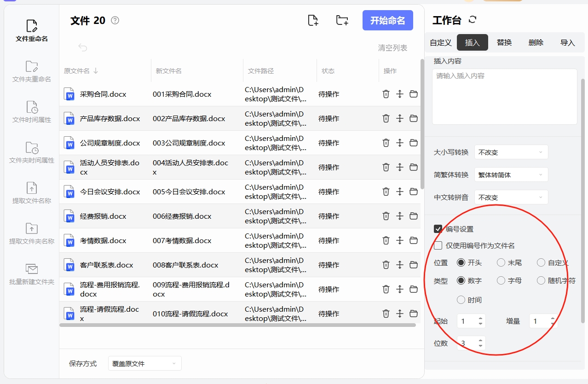The image size is (588, 384).
Task: Refresh the 工作台 panel via refresh icon
Action: (x=473, y=20)
